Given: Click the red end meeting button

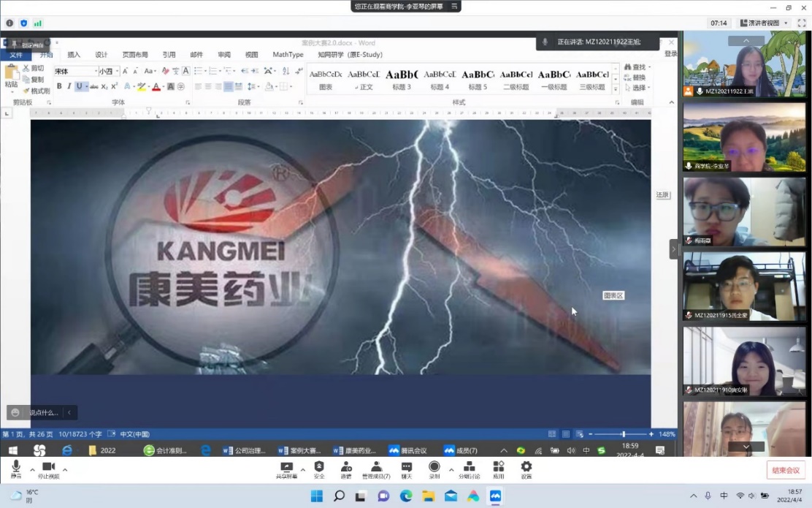Looking at the screenshot, I should click(x=786, y=470).
